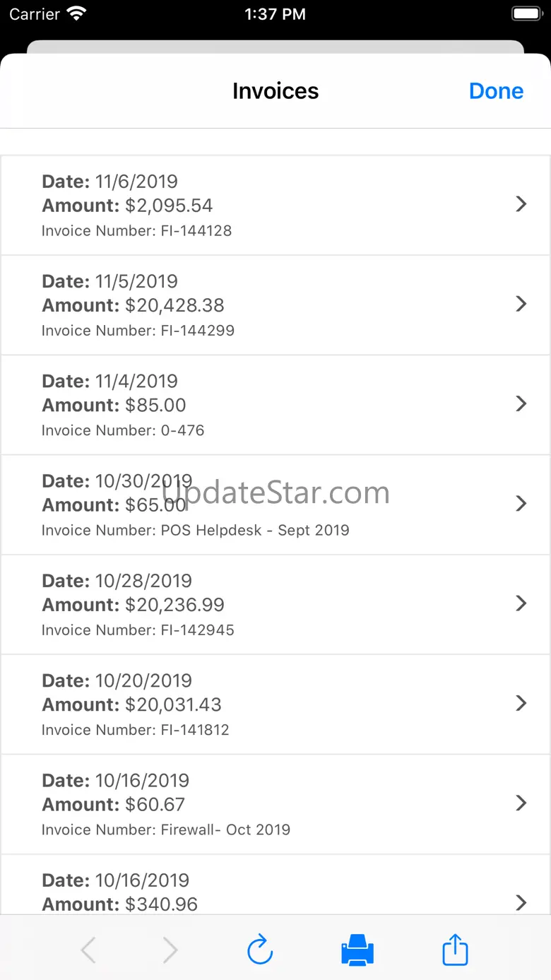Screen dimensions: 551x980
Task: Tap the reload page icon
Action: click(260, 950)
